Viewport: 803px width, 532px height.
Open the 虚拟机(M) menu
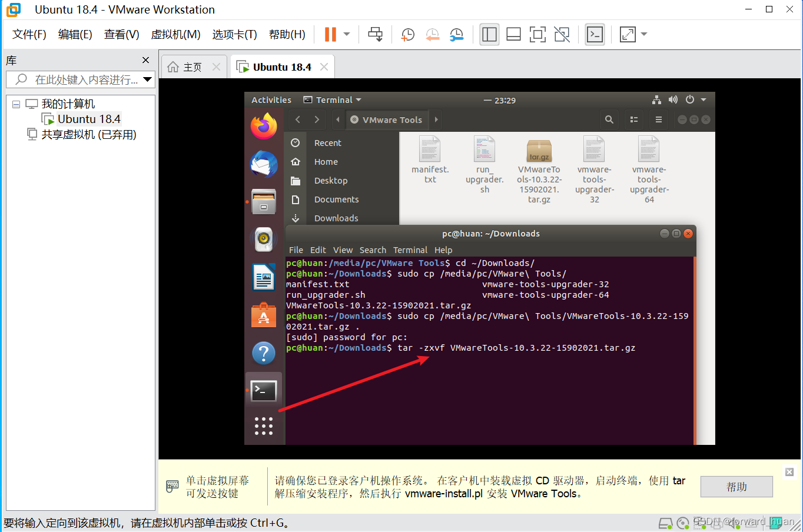[175, 34]
